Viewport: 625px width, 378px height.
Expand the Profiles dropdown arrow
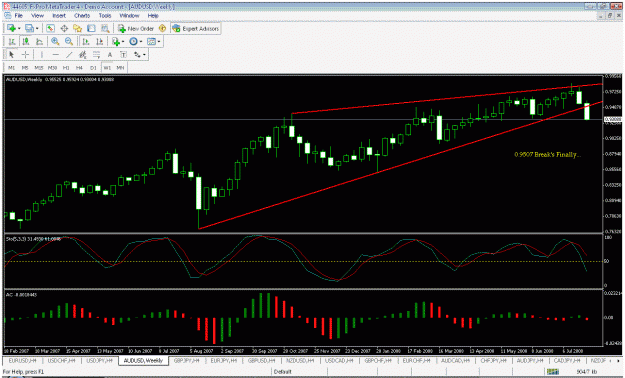click(37, 29)
